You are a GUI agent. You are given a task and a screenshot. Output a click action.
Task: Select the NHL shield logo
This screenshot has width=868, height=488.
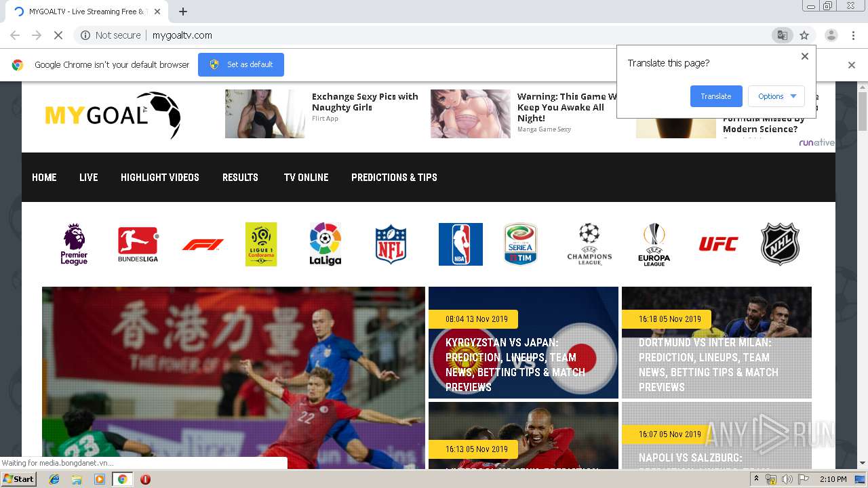click(781, 244)
